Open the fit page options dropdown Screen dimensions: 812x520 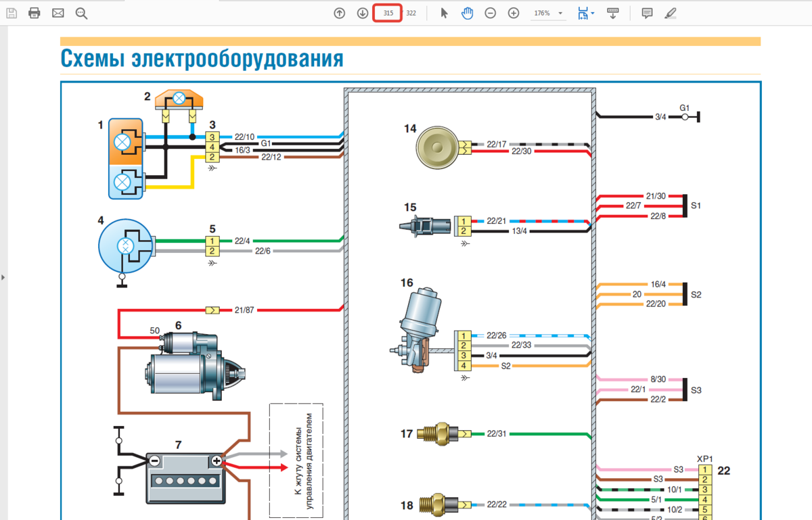click(x=586, y=13)
